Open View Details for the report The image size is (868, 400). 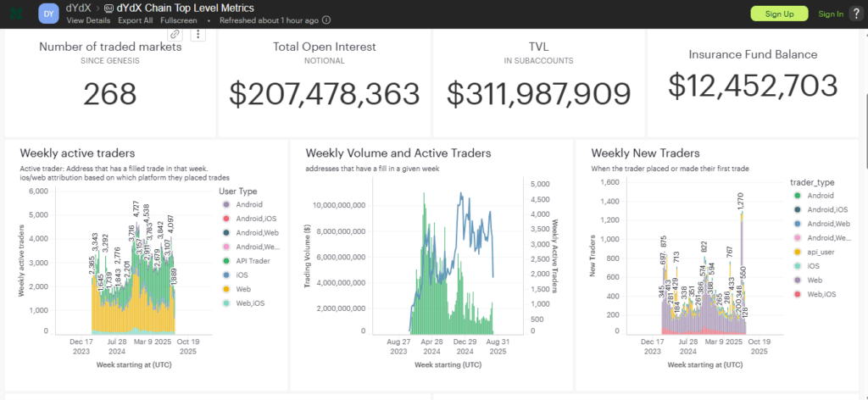pyautogui.click(x=89, y=20)
